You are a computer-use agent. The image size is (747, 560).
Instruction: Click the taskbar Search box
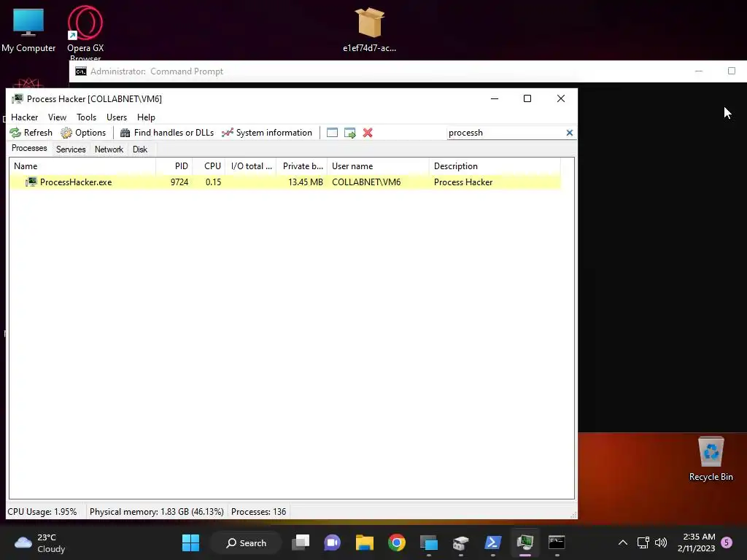coord(247,542)
